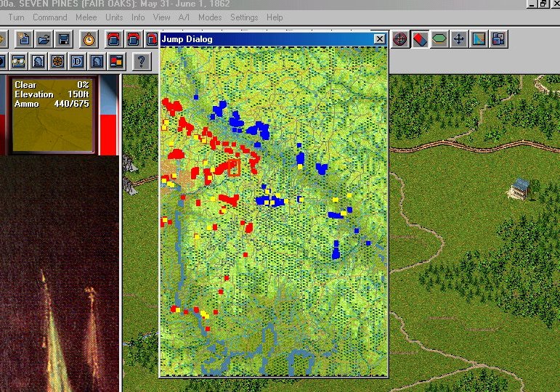Save game using floppy disk icon
This screenshot has width=560, height=392.
tap(63, 39)
